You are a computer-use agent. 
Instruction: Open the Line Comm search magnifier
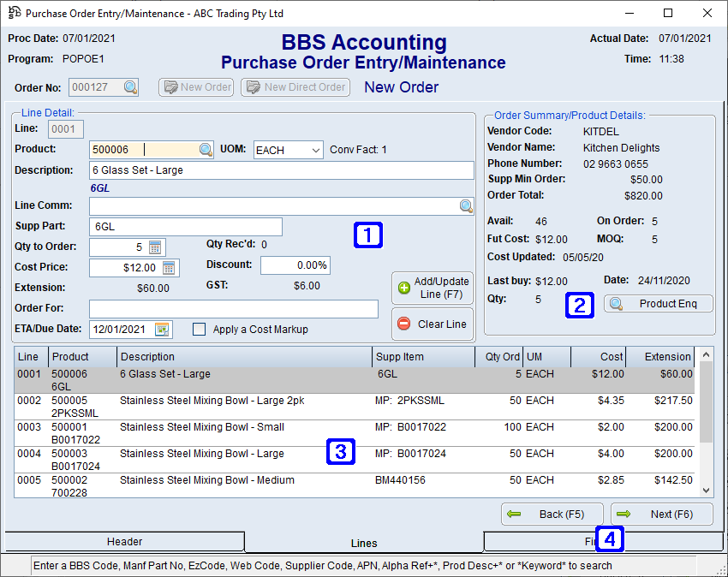click(466, 205)
